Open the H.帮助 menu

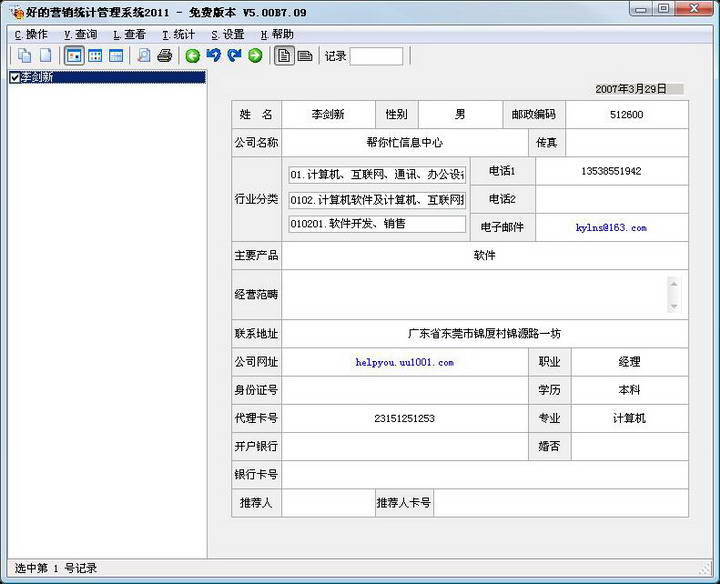[x=276, y=34]
